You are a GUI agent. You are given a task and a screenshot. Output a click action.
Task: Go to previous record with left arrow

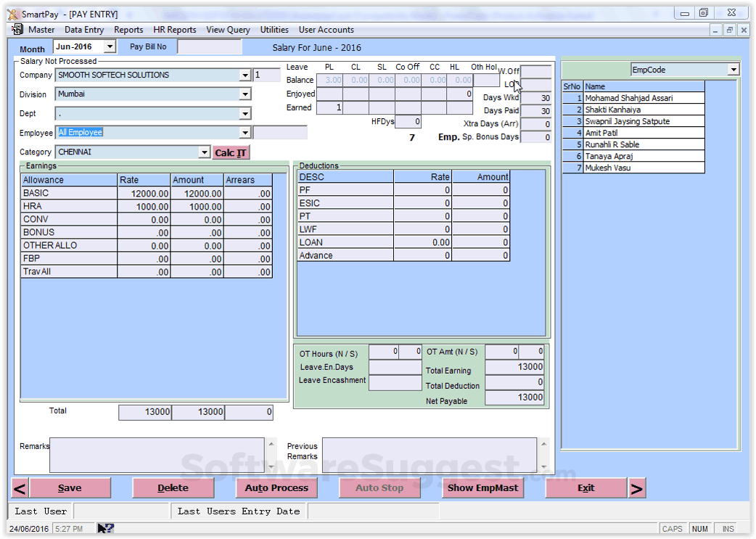20,488
